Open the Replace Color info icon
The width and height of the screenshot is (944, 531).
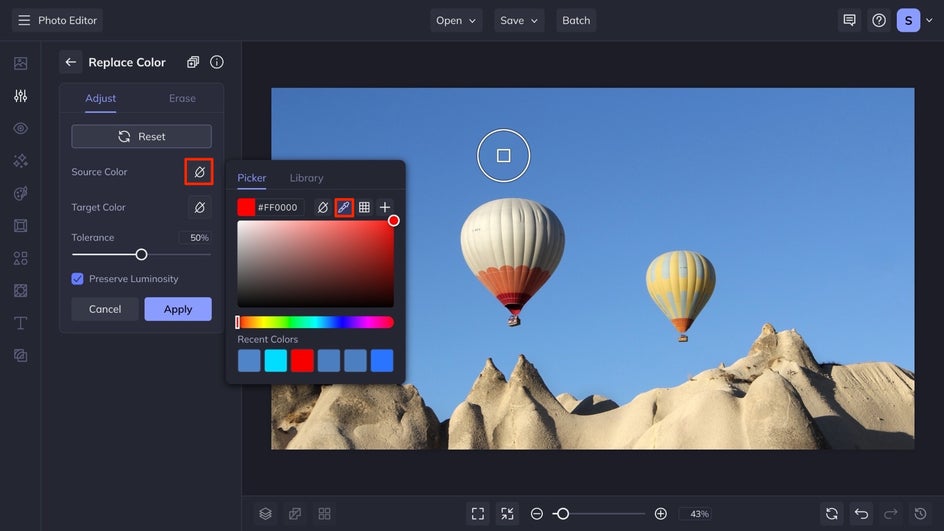click(x=217, y=62)
